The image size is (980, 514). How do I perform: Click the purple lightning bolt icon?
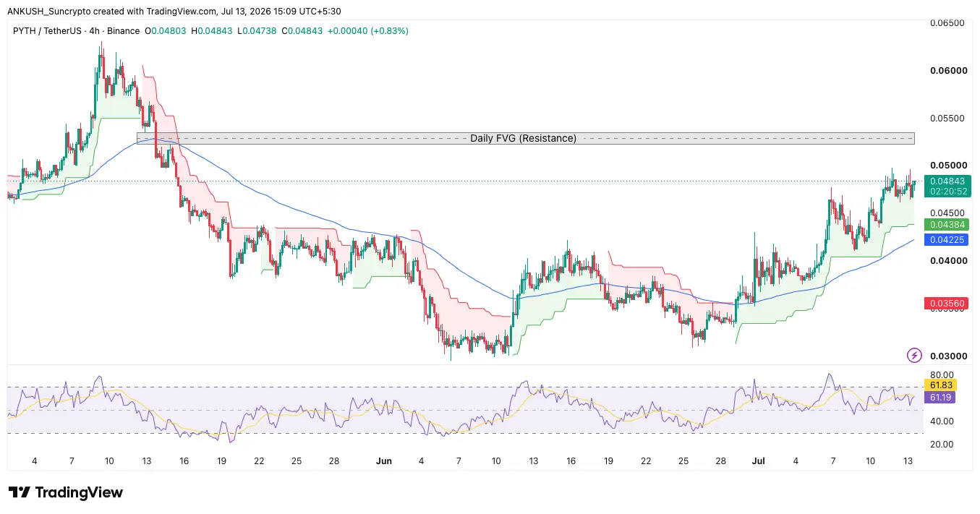click(914, 355)
